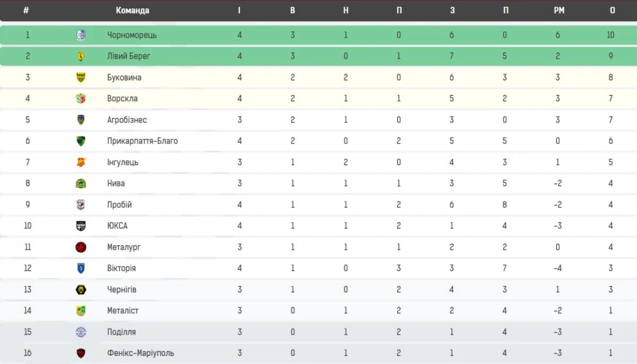This screenshot has height=364, width=637.
Task: Click the О points column header
Action: pos(613,11)
